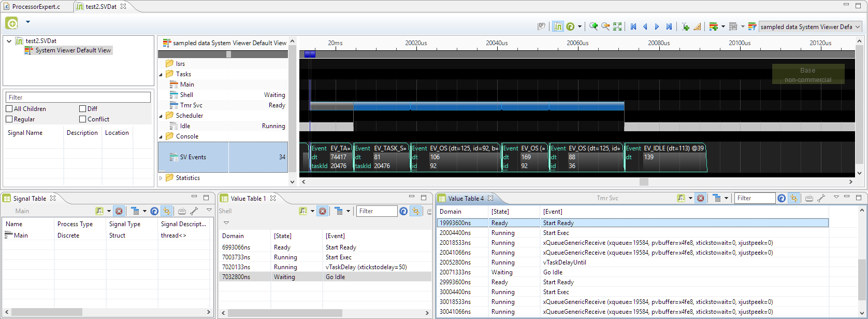This screenshot has height=319, width=868.
Task: Click the Filter field in Value Table 4
Action: [754, 198]
